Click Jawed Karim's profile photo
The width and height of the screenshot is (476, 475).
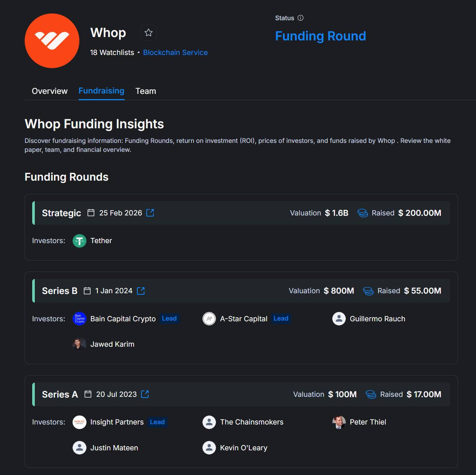coord(79,344)
